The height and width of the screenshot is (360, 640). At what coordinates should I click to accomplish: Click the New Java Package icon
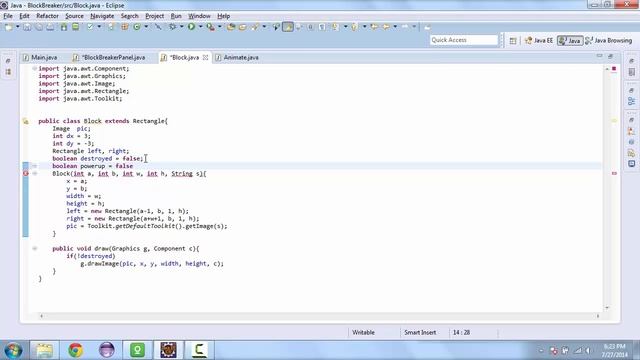click(124, 27)
